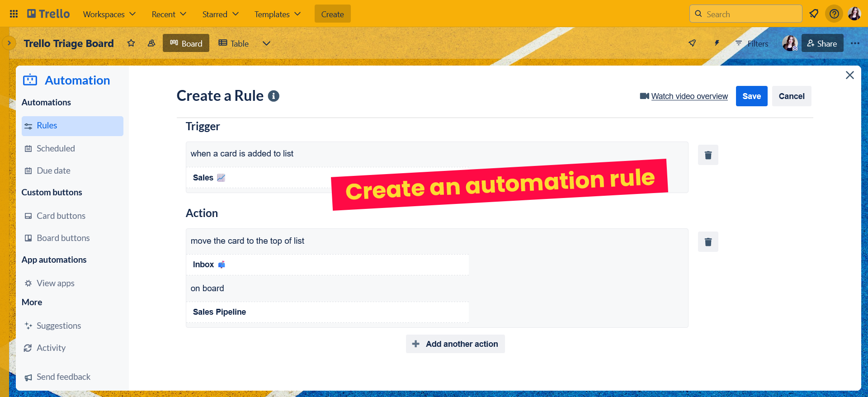Go to Trello home logo
Viewport: 868px width, 397px height.
coord(48,14)
